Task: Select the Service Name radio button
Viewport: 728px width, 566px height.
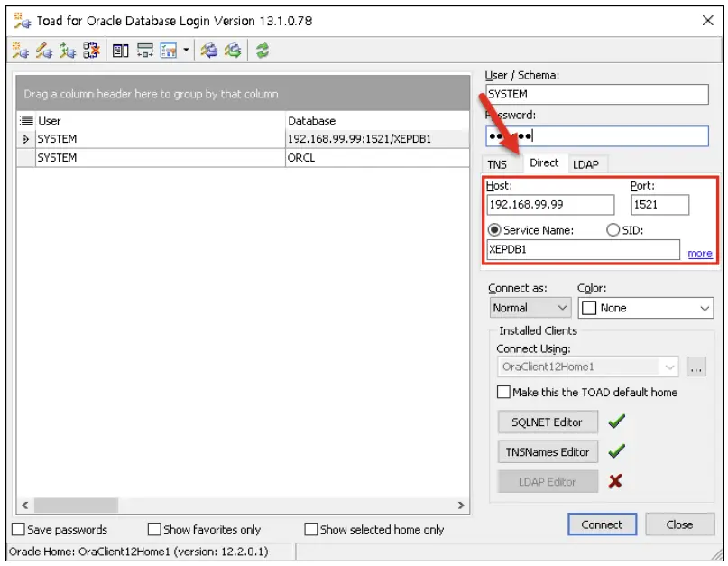Action: click(494, 230)
